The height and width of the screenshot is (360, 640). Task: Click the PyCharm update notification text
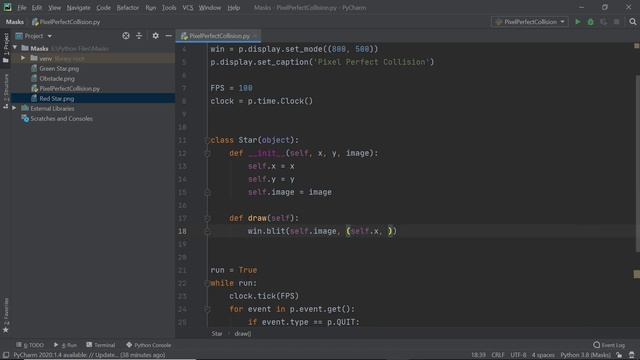(x=89, y=355)
